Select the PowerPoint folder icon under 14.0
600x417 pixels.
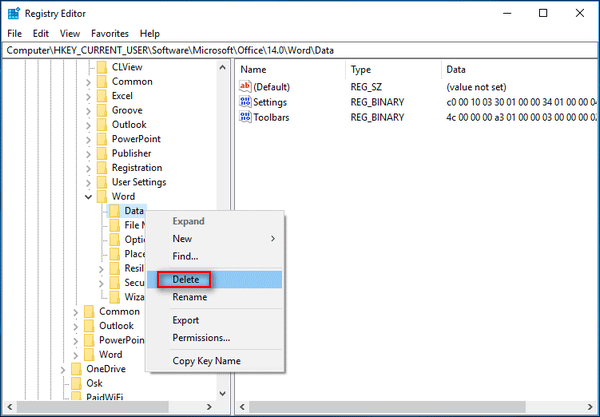[101, 139]
